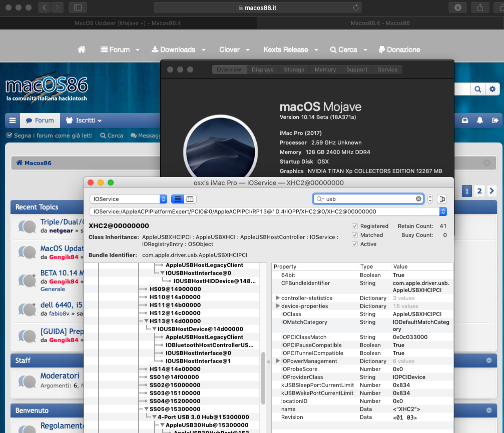Collapse the Benvenuto section
The height and width of the screenshot is (433, 504).
point(489,410)
